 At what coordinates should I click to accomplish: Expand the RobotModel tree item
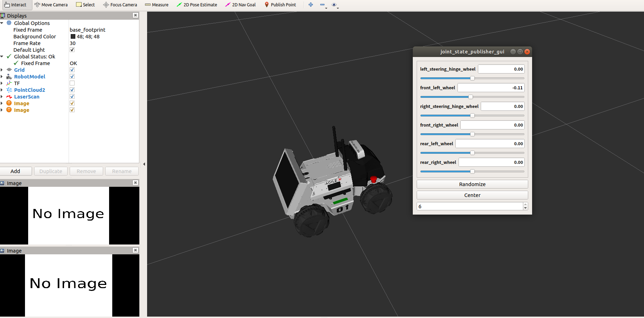(2, 77)
